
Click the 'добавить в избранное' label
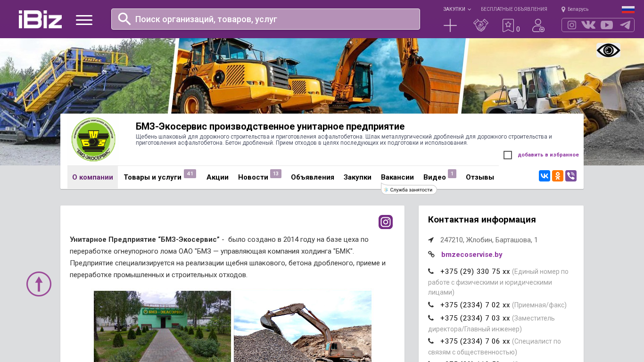[x=548, y=155]
